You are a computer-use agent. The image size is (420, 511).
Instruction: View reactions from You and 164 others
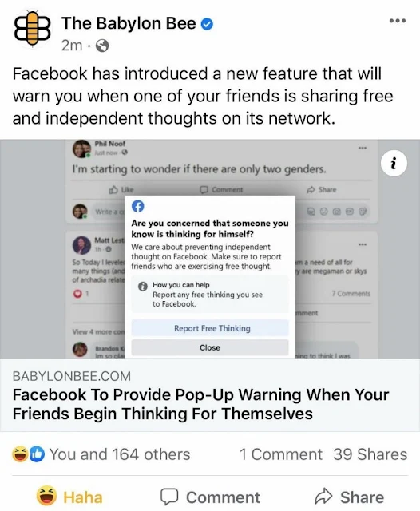(x=120, y=454)
